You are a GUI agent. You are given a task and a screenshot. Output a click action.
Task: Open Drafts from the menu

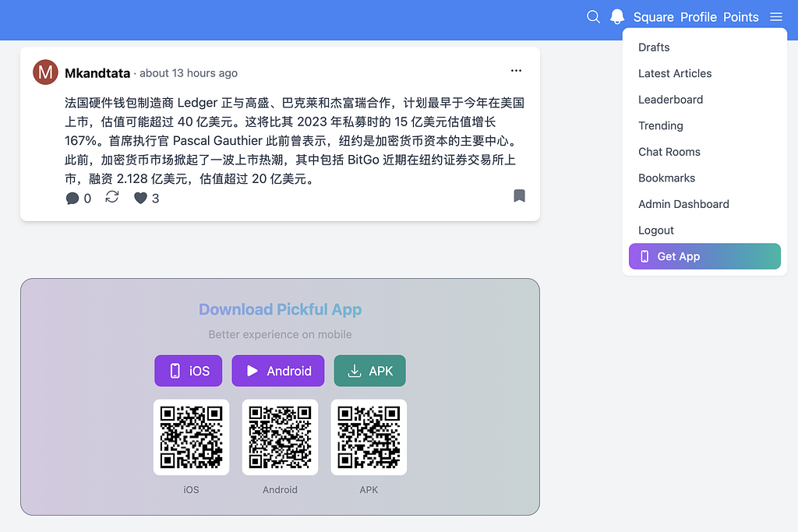pyautogui.click(x=654, y=48)
